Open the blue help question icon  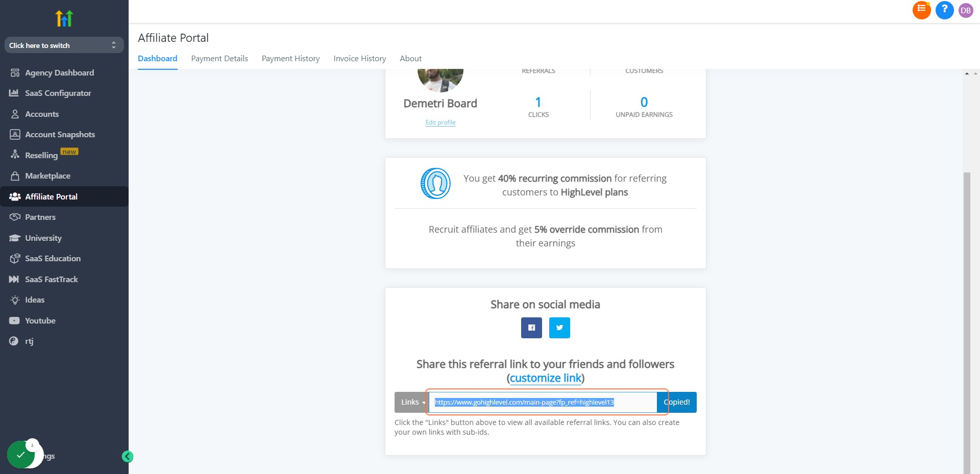(x=944, y=10)
